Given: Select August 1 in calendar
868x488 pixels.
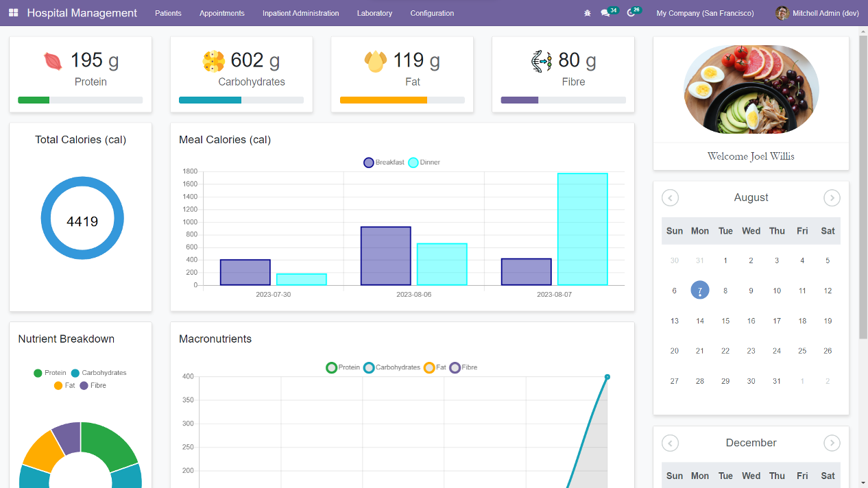Looking at the screenshot, I should [x=725, y=260].
